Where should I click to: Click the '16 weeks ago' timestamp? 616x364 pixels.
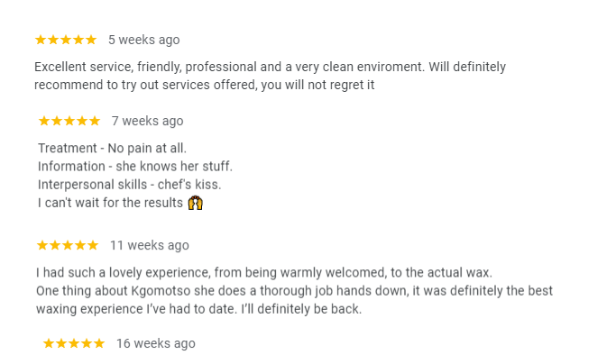coord(155,343)
